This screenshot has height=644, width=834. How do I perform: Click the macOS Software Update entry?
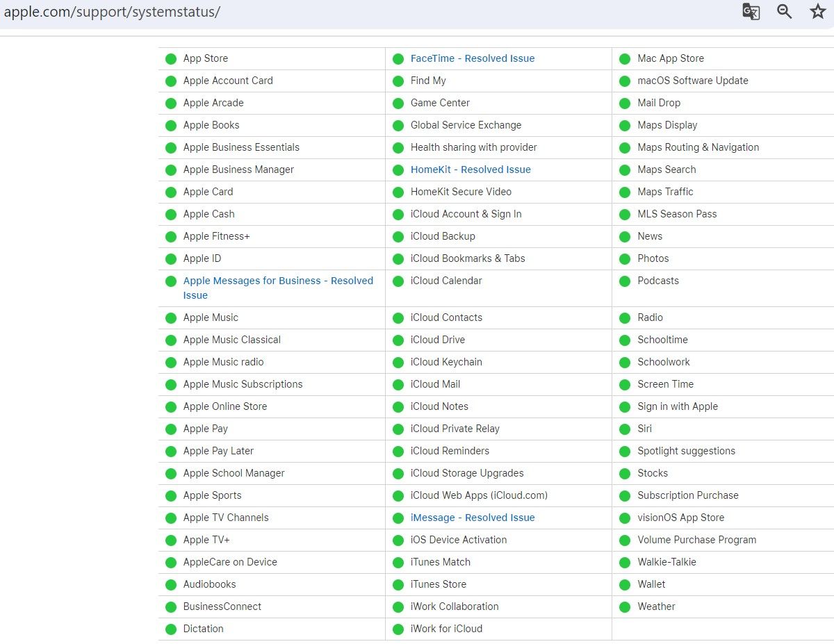pos(692,81)
